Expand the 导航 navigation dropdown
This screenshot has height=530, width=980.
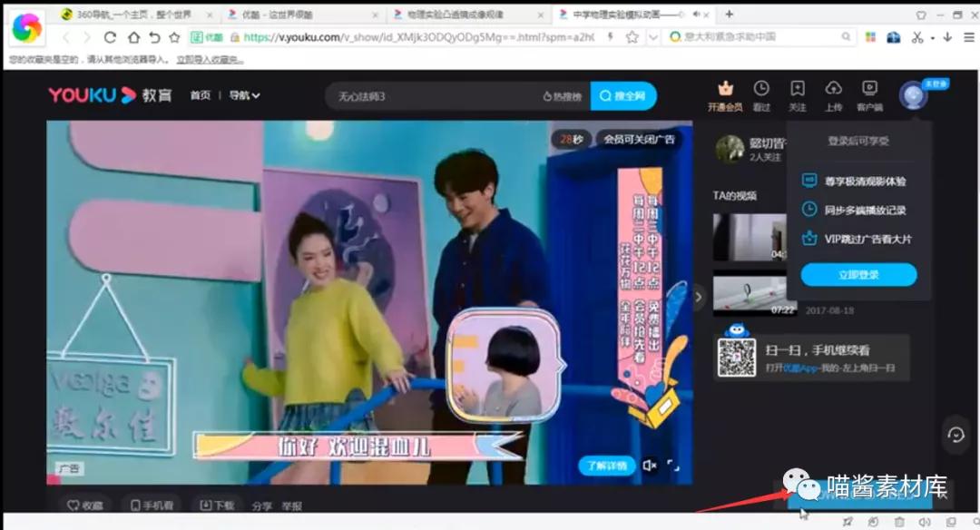[x=244, y=95]
